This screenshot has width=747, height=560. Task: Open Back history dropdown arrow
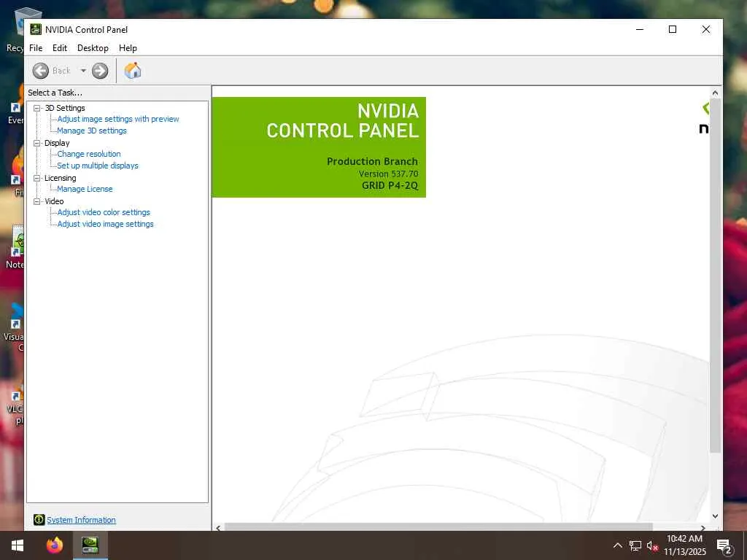tap(83, 71)
